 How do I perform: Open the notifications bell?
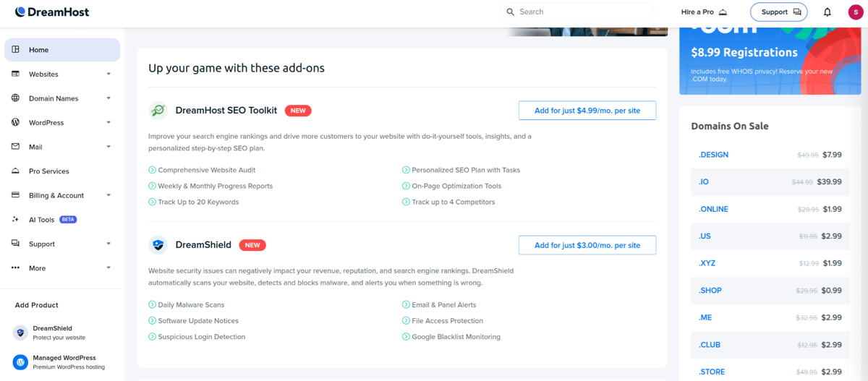[x=827, y=12]
